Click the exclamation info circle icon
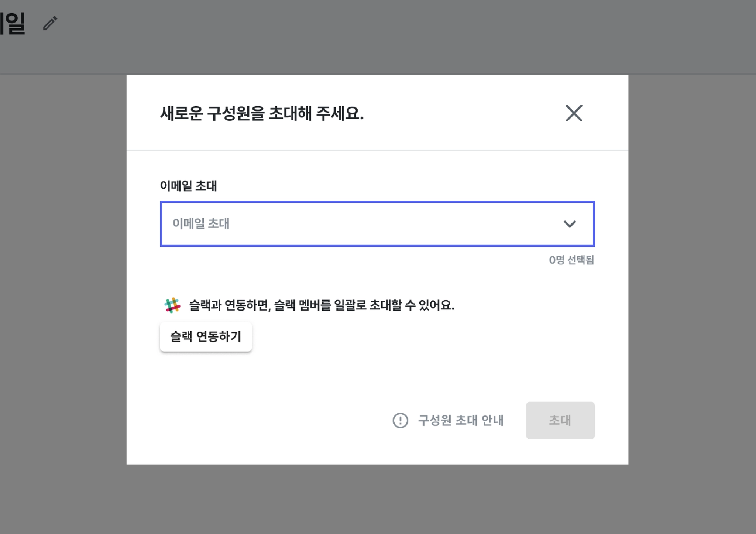756x534 pixels. coord(400,420)
